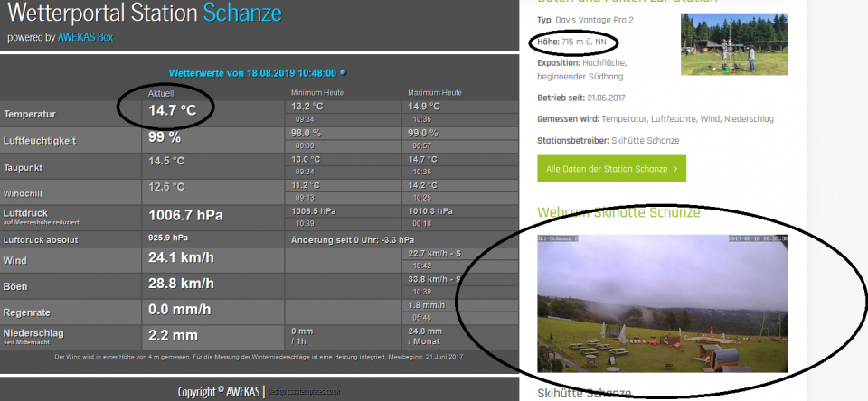Click the 'Maximum Heute' column header
This screenshot has width=868, height=401.
(434, 93)
